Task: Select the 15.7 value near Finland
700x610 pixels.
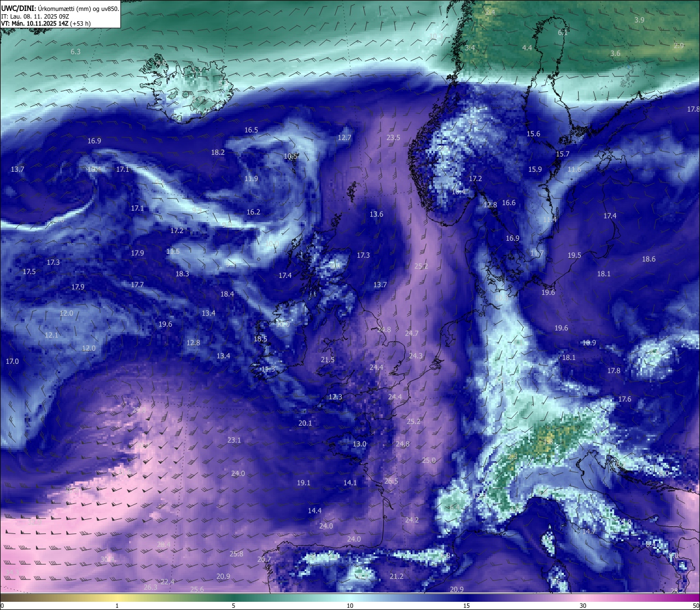Action: pos(563,154)
